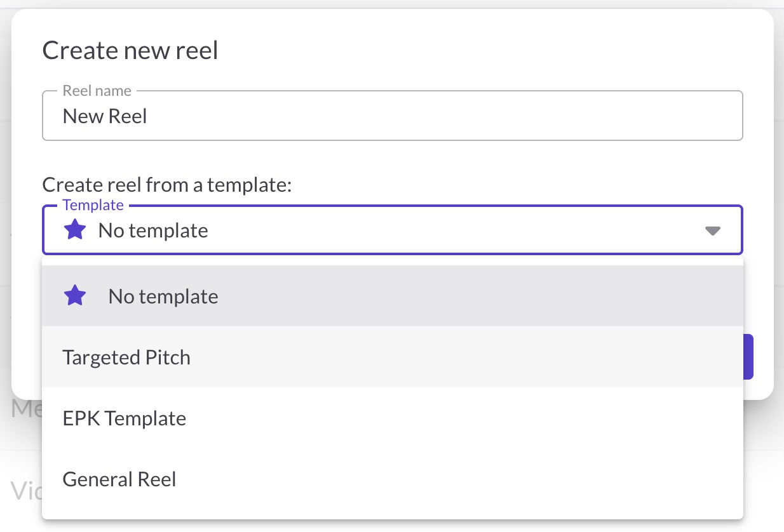Viewport: 784px width, 532px height.
Task: Click the Create reel from a template text
Action: [x=166, y=185]
